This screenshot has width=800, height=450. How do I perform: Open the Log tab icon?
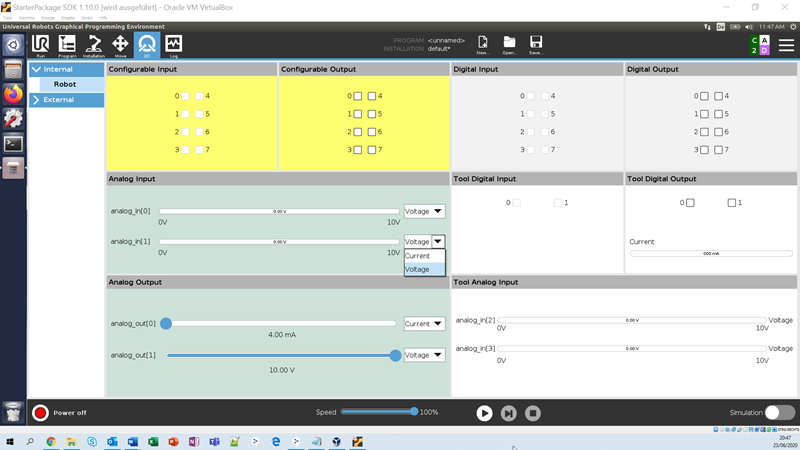point(173,44)
